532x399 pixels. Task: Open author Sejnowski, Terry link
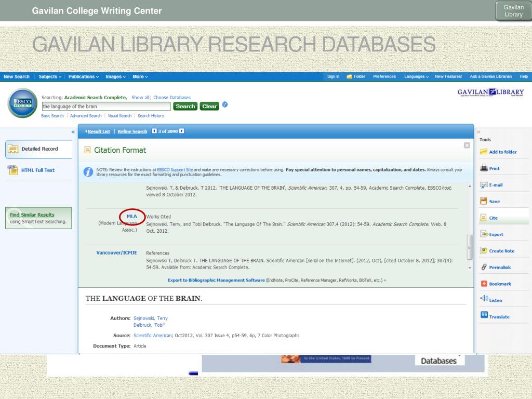(x=150, y=318)
